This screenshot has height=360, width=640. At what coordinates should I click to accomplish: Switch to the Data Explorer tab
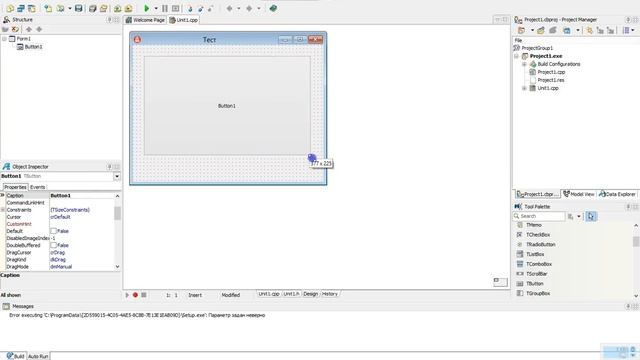[617, 194]
